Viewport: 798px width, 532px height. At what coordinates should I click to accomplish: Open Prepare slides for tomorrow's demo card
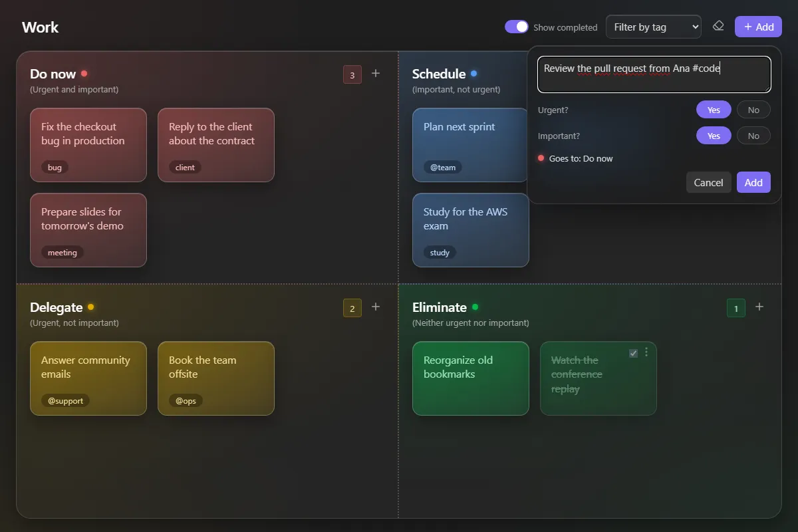click(88, 230)
